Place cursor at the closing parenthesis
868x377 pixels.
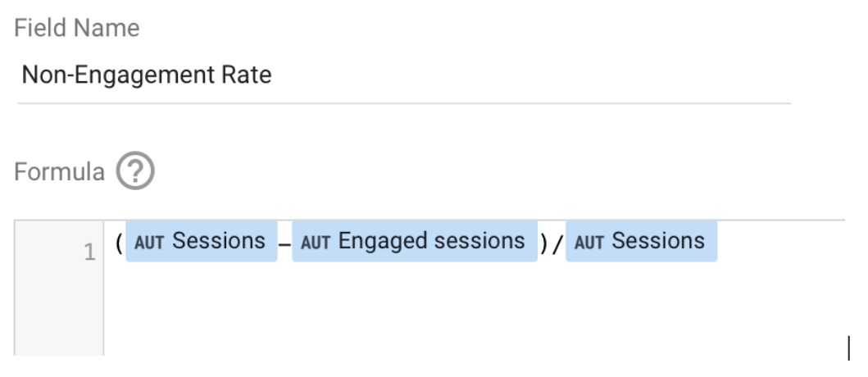[x=543, y=243]
